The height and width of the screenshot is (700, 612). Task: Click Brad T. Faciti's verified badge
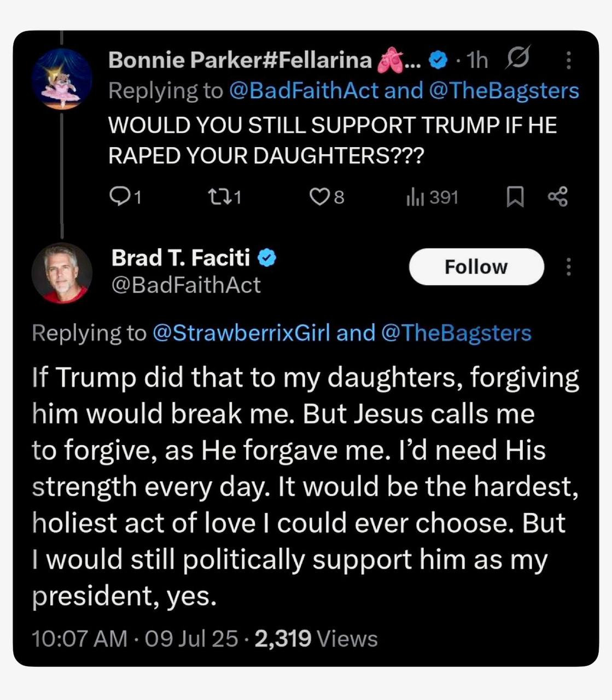[x=267, y=258]
